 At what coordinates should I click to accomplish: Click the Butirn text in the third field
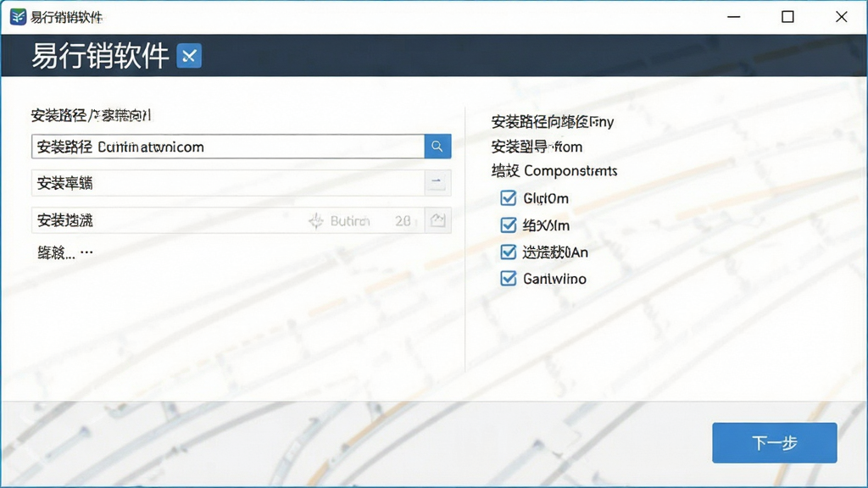350,221
